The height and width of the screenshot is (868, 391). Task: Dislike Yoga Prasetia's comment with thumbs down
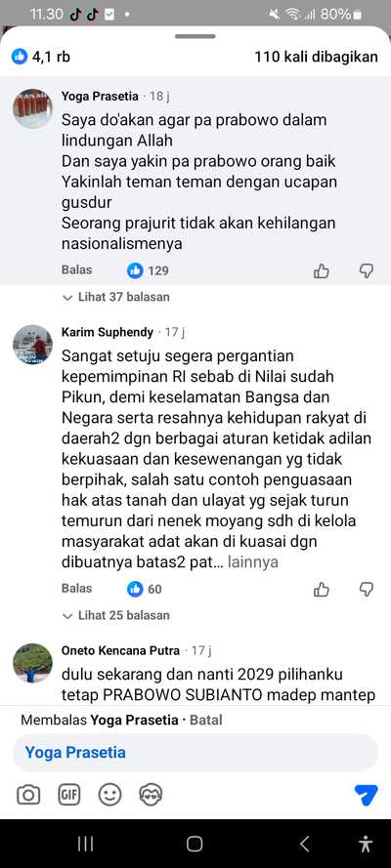367,270
